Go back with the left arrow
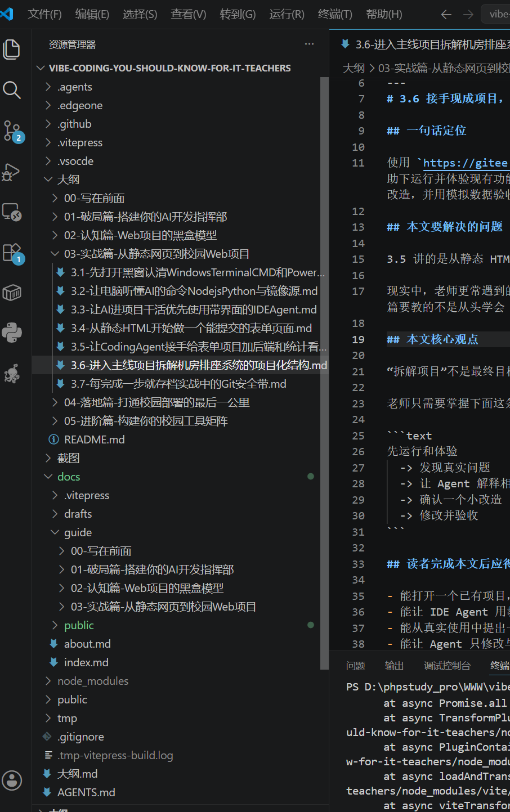Viewport: 510px width, 812px height. pos(446,14)
